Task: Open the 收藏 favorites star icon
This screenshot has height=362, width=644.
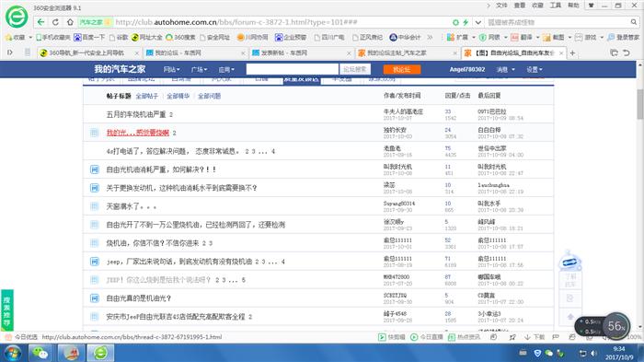Action: point(8,38)
